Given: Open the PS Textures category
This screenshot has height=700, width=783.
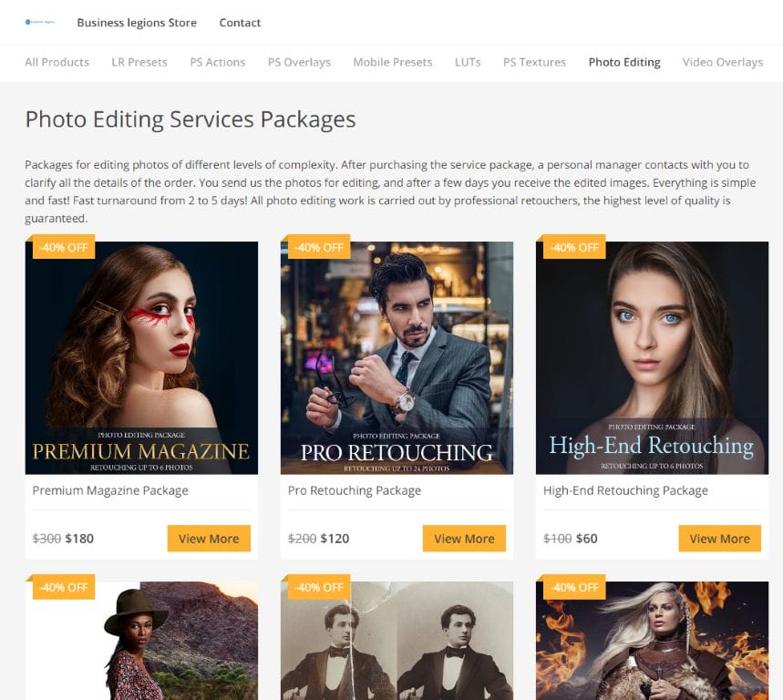Looking at the screenshot, I should 534,62.
